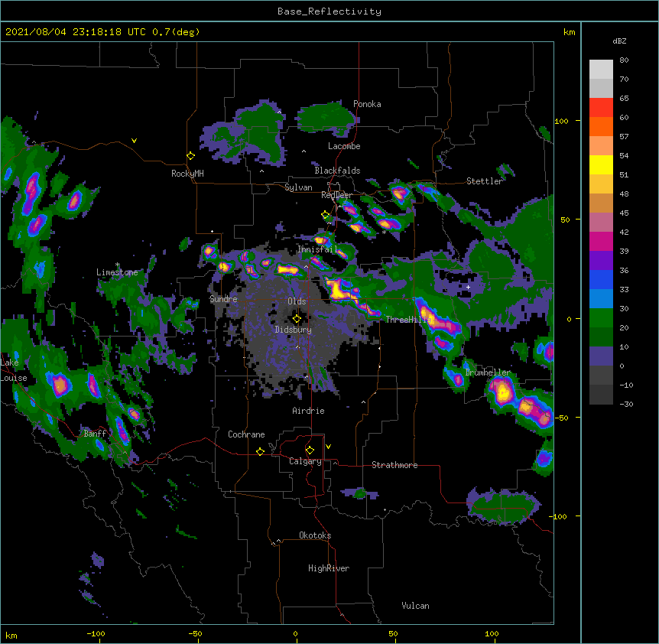Click the 0 km bottom-axis tick label
The height and width of the screenshot is (644, 659).
295,633
